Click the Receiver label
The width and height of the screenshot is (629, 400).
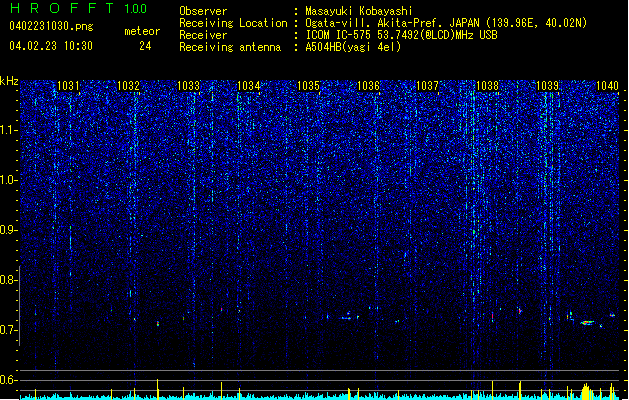[203, 35]
